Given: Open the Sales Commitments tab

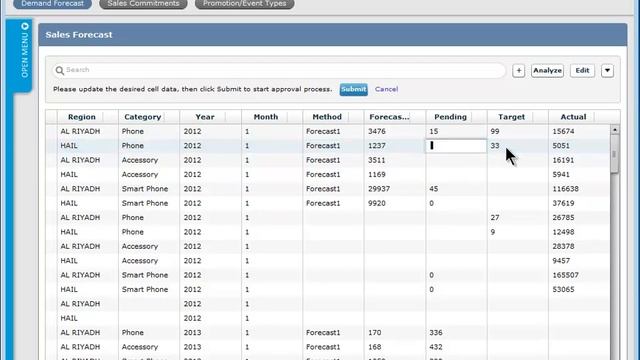Looking at the screenshot, I should coord(143,4).
